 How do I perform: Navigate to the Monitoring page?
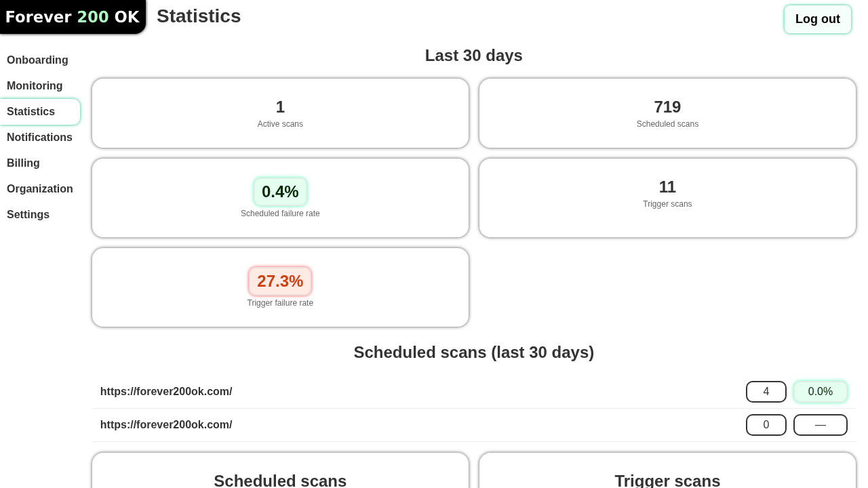pyautogui.click(x=35, y=86)
